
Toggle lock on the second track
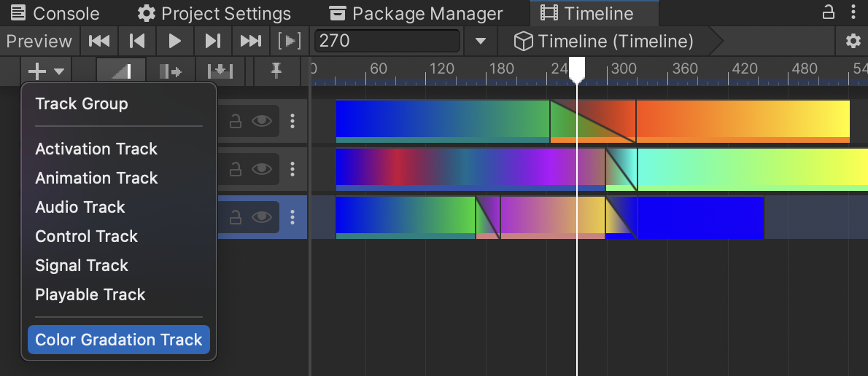(x=236, y=168)
